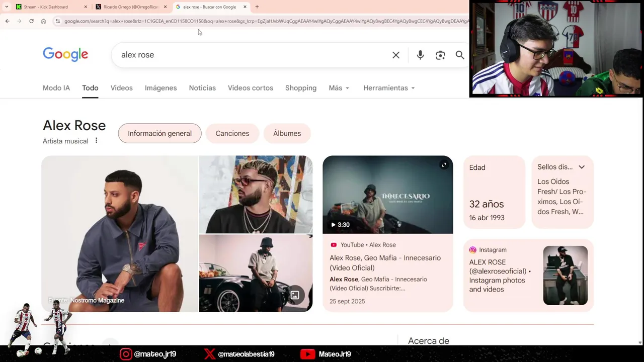
Task: Select the Noticias search tab
Action: (202, 88)
